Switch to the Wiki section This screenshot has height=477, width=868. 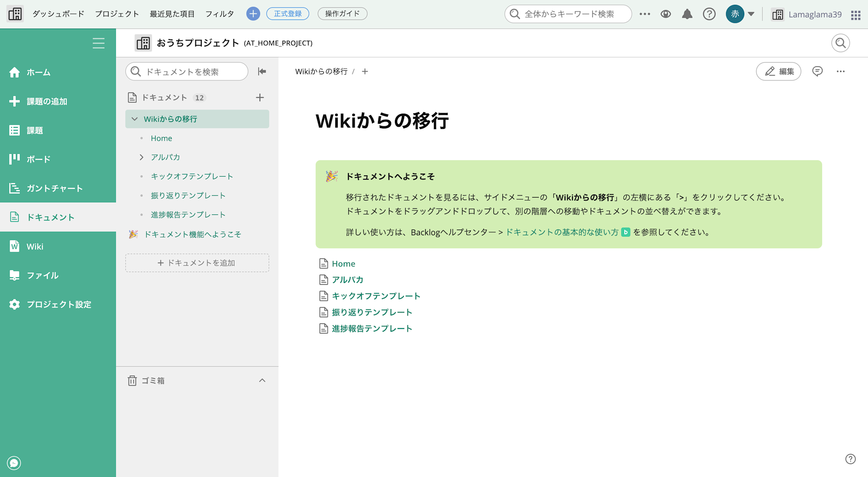[x=35, y=246]
